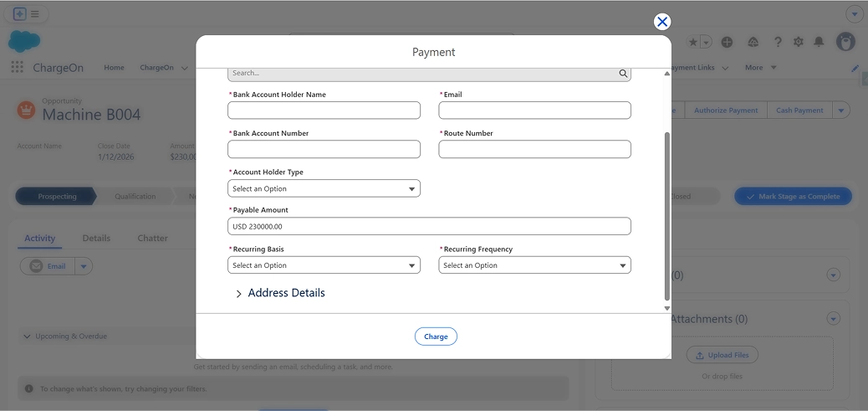Expand the Address Details section
The image size is (868, 411).
281,293
